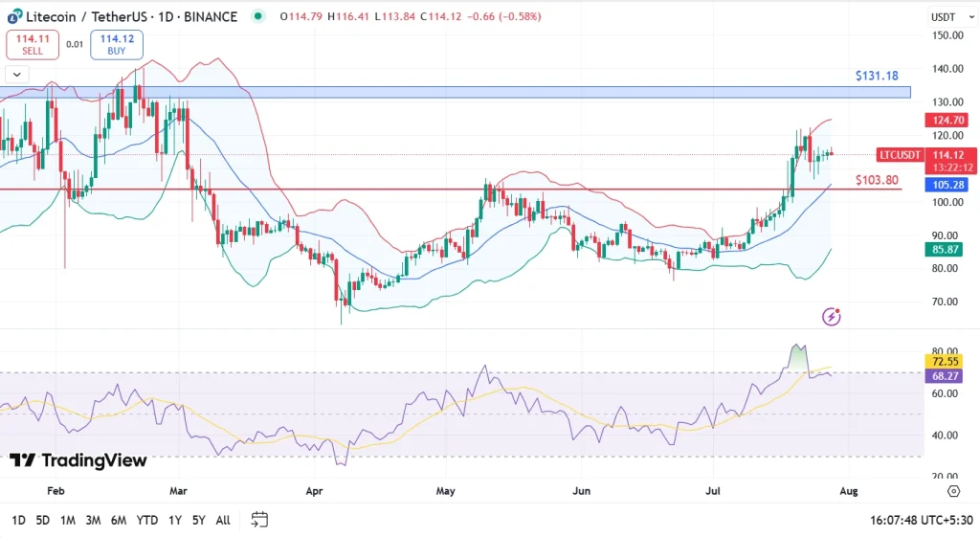
Task: Click the blue resistance zone rectangle
Action: (479, 93)
